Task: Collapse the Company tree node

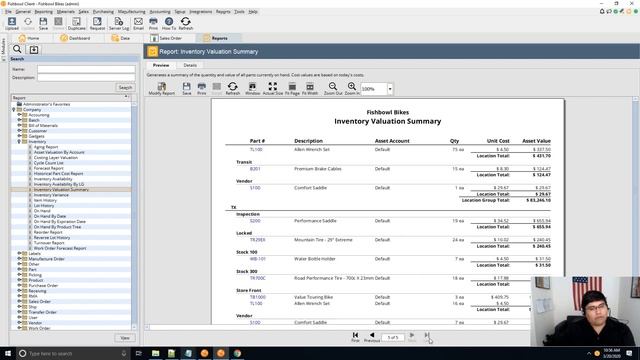Action: click(14, 109)
